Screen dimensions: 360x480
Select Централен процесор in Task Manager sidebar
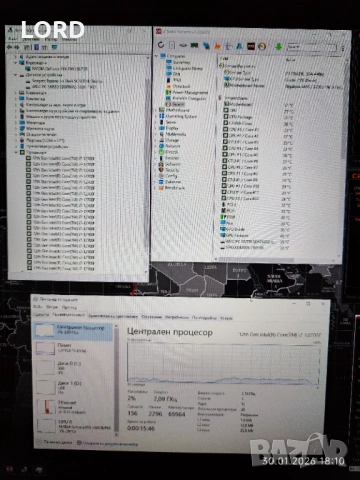73,331
